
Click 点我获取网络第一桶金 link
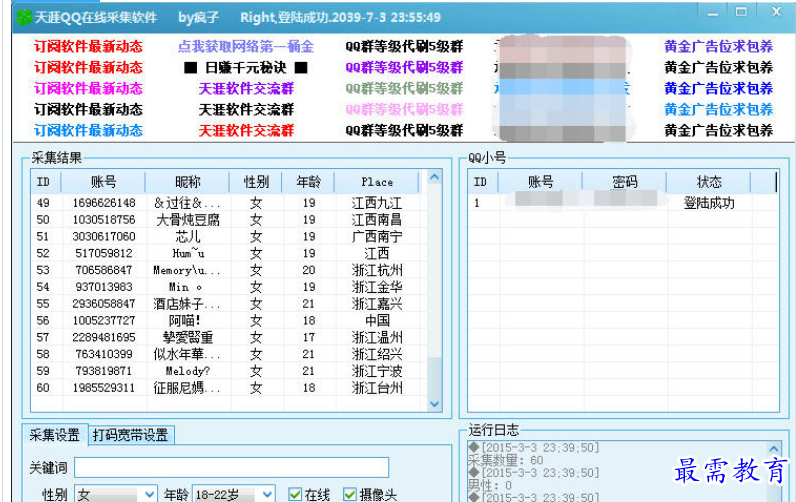point(246,47)
